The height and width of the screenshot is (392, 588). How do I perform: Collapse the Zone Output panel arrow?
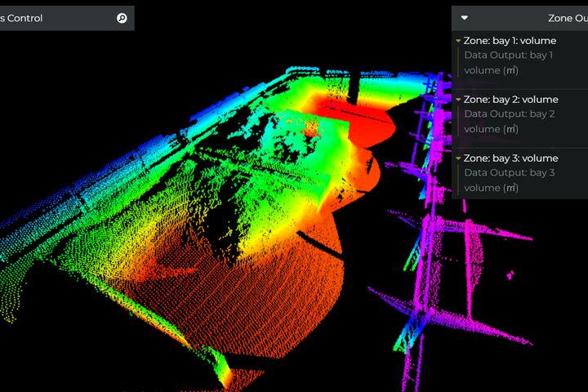(x=464, y=18)
